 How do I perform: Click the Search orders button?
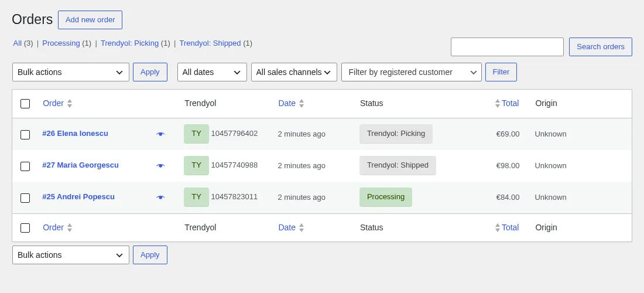[x=601, y=47]
